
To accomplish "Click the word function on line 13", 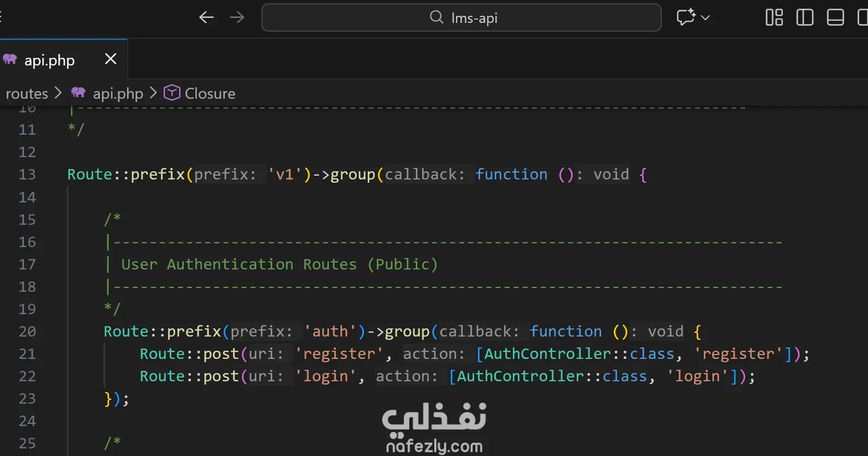I will pos(511,175).
